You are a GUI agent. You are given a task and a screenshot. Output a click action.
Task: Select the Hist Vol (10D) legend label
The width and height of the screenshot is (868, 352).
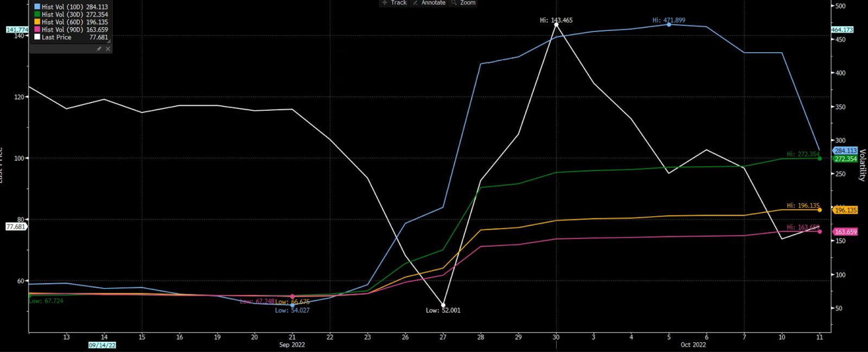click(62, 7)
